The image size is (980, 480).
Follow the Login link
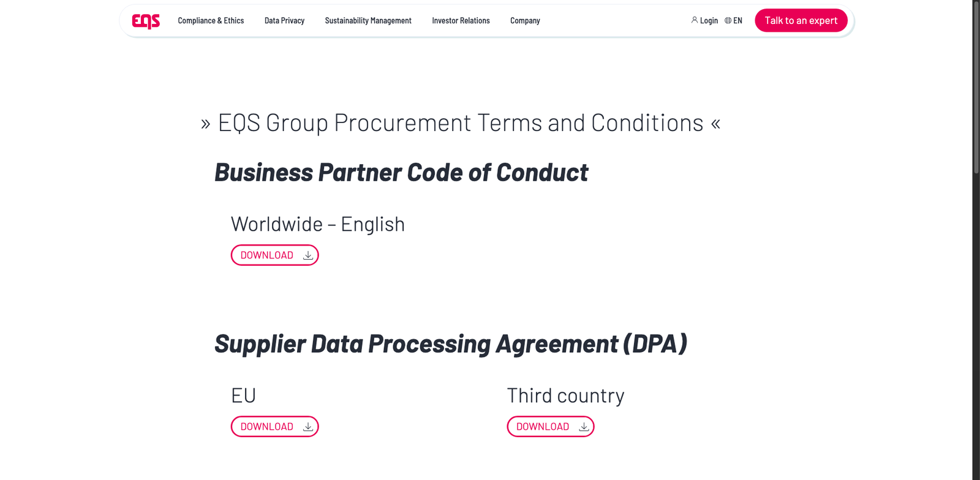coord(709,21)
